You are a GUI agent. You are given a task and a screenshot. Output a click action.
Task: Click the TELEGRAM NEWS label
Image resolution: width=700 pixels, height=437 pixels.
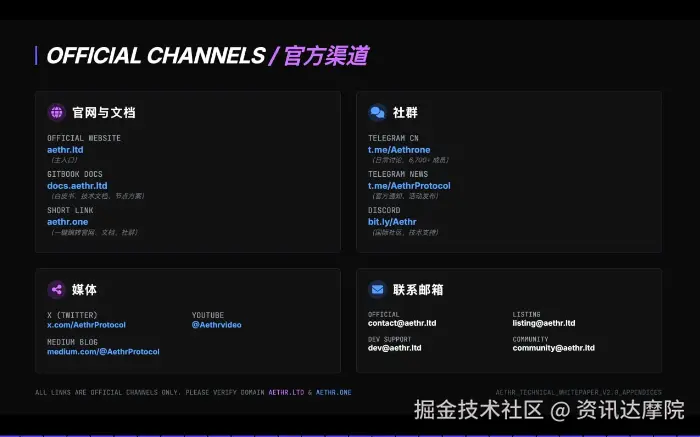[398, 174]
